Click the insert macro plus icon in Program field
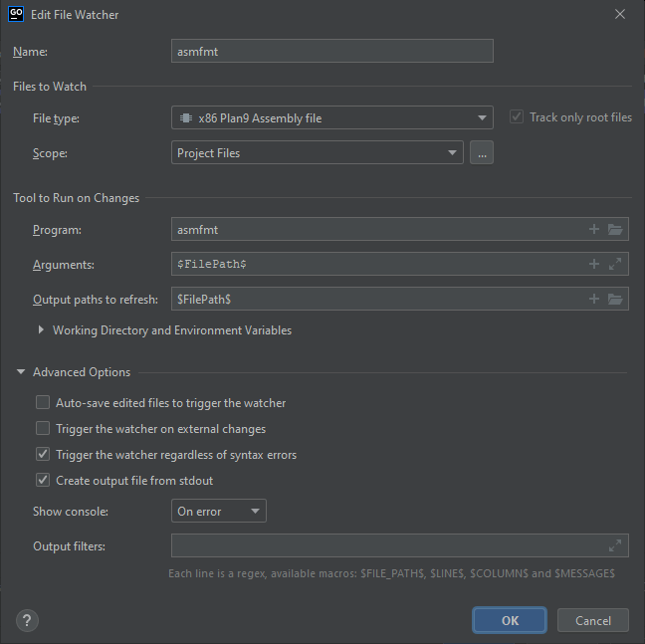This screenshot has height=644, width=645. [593, 229]
